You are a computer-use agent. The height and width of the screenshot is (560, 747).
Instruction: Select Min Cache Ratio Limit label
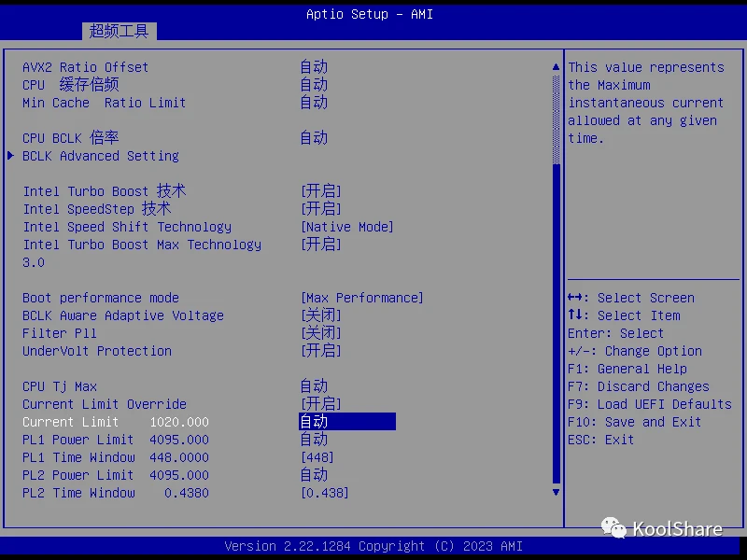point(104,103)
